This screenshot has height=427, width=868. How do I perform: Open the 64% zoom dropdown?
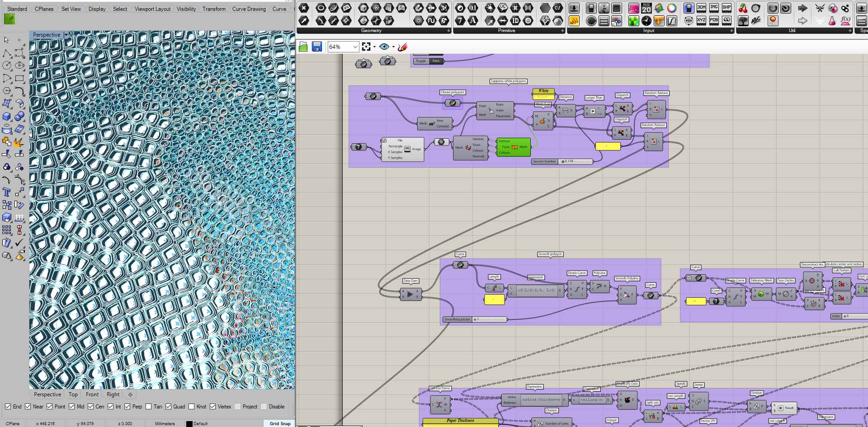[355, 47]
